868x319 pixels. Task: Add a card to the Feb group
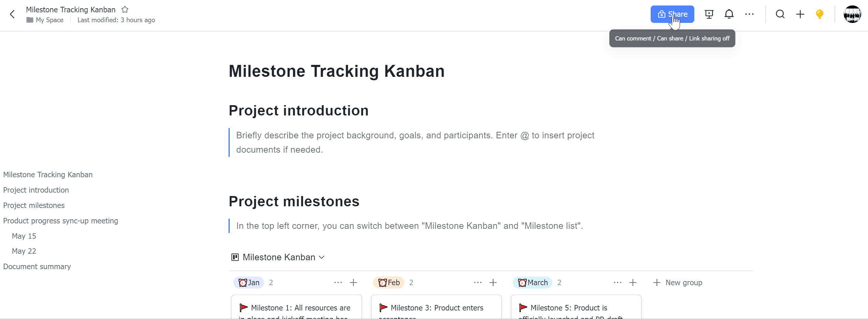point(493,282)
